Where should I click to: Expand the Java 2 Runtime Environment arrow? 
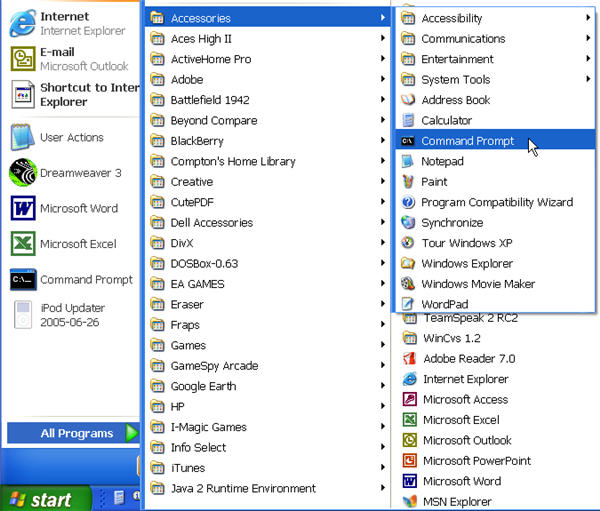coord(383,487)
